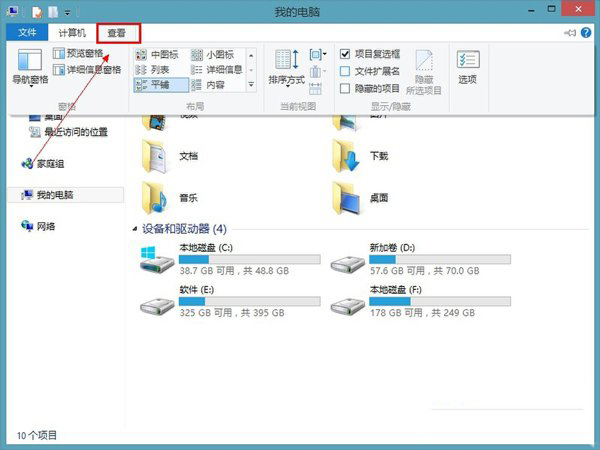Select 我的电脑 in navigation pane
600x450 pixels.
pos(66,195)
